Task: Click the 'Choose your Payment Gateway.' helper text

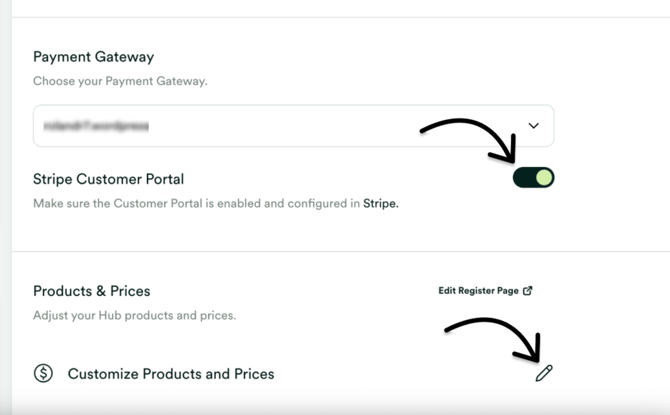Action: [120, 81]
